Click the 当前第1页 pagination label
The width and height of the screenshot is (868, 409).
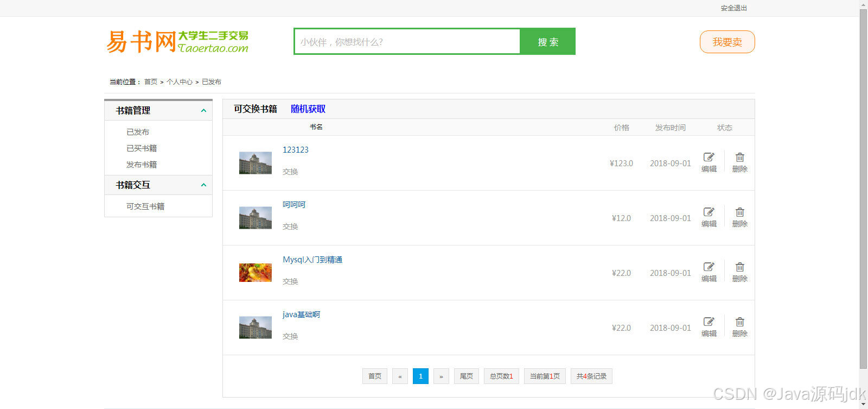(x=545, y=376)
